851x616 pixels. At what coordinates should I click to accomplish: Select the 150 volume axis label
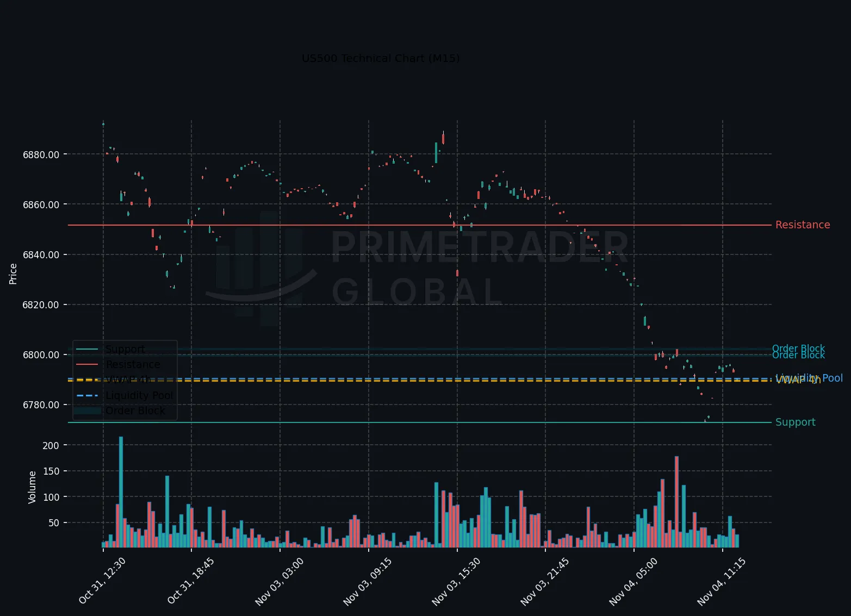[x=51, y=471]
